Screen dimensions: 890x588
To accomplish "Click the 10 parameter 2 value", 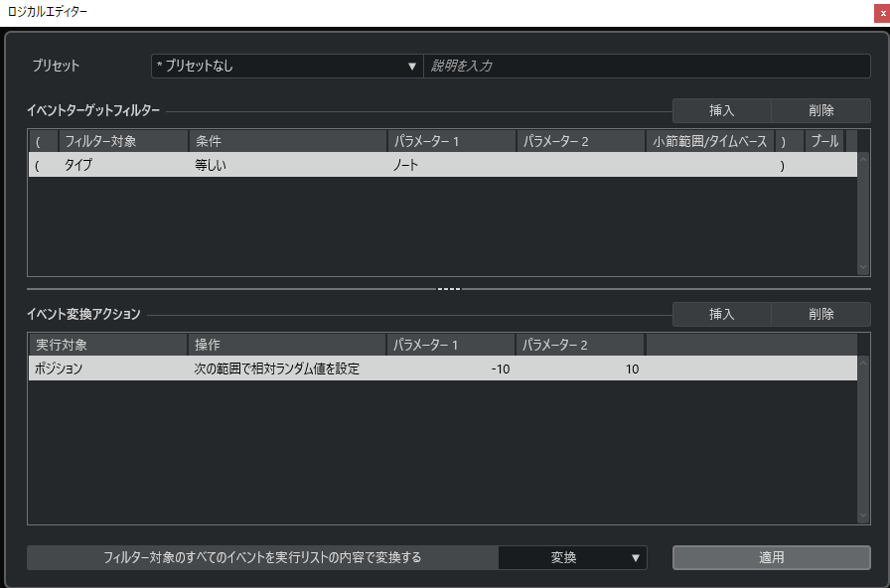I will coord(580,368).
